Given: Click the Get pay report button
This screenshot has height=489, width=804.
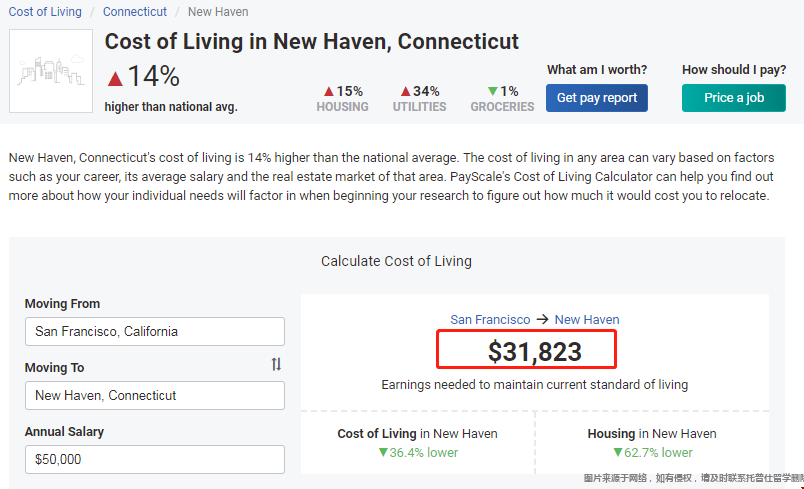Looking at the screenshot, I should coord(597,98).
